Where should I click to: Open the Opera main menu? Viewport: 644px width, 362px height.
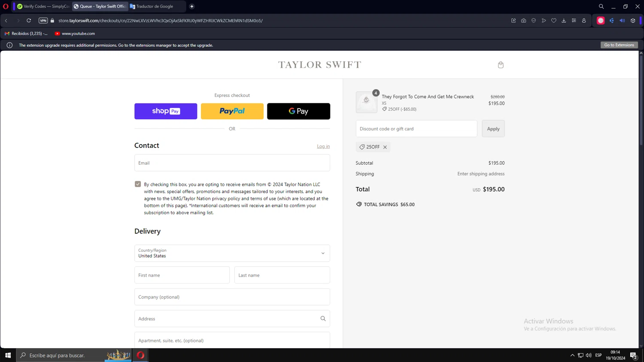[6, 6]
